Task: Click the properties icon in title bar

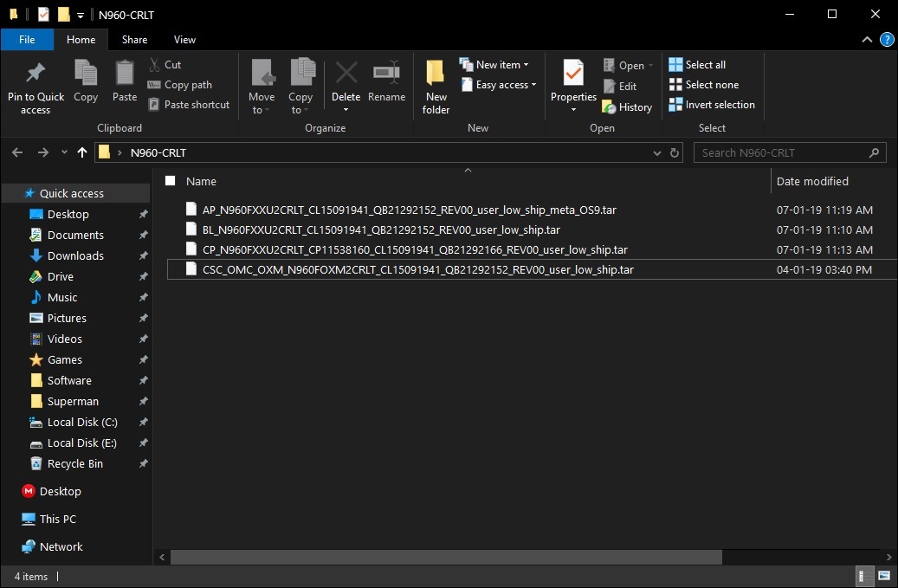Action: [x=43, y=15]
